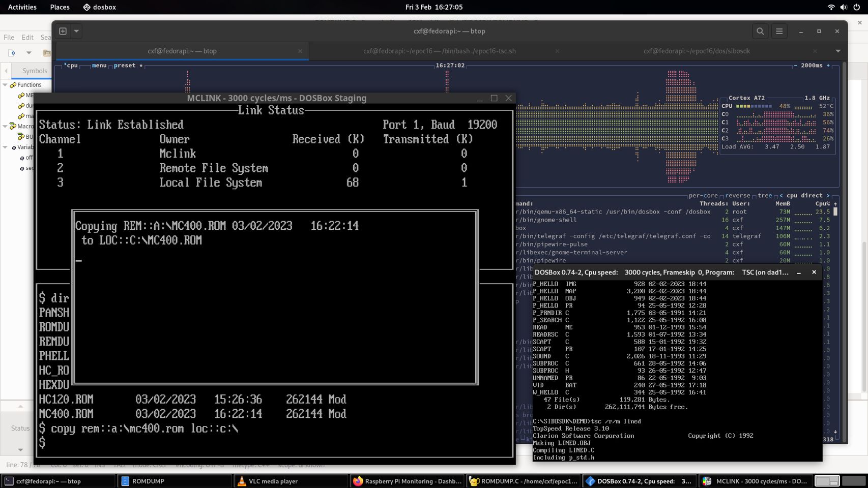
Task: Toggle per-core option in btop
Action: click(703, 195)
